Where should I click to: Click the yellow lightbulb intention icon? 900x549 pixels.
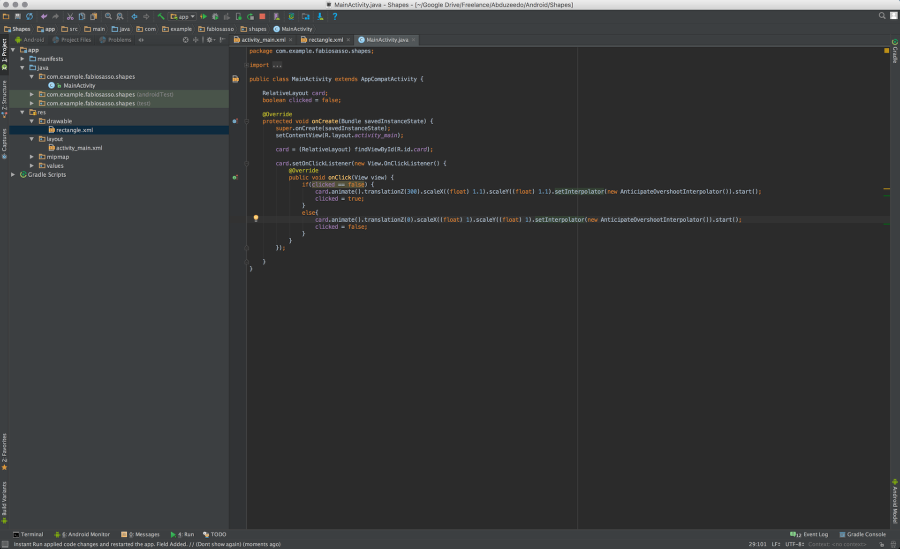[x=256, y=218]
